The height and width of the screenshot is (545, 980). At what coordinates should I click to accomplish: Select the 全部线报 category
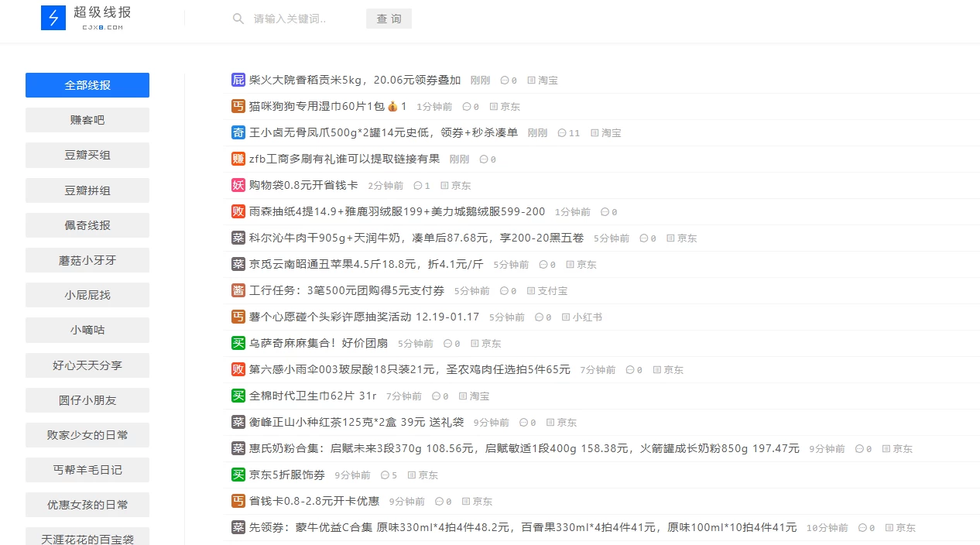(x=87, y=85)
